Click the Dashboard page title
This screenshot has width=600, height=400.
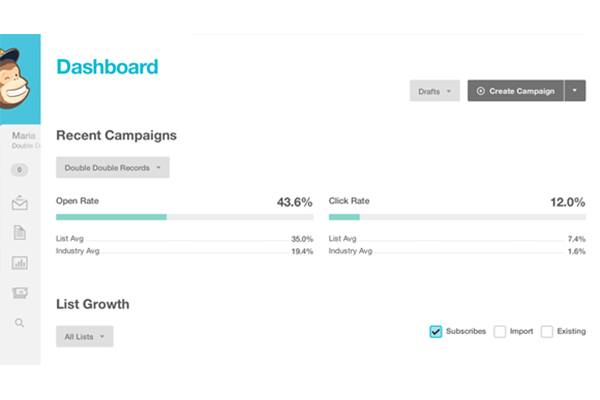tap(107, 67)
